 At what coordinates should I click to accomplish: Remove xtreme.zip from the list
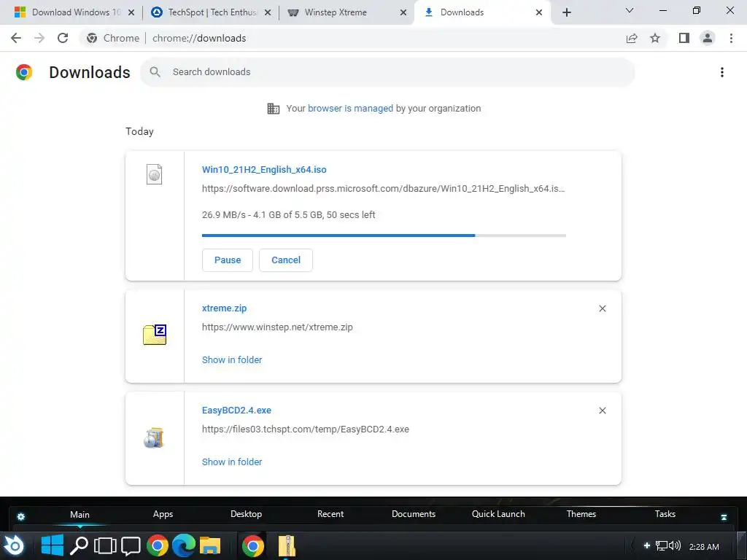602,308
